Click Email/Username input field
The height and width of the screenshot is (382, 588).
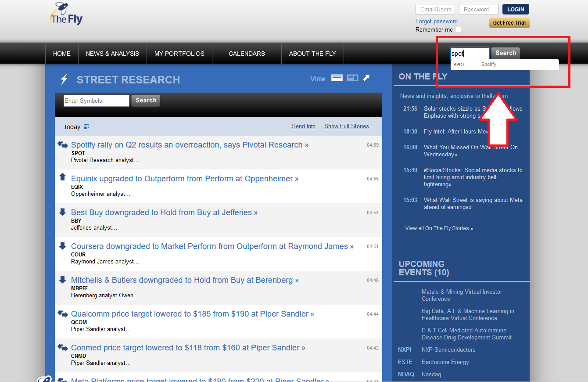coord(435,9)
